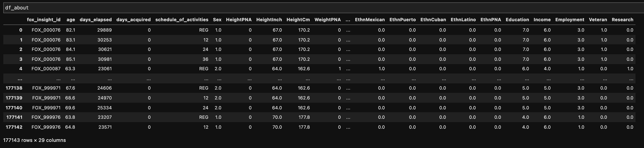Select the WeightPNA column header
The width and height of the screenshot is (644, 148).
327,20
